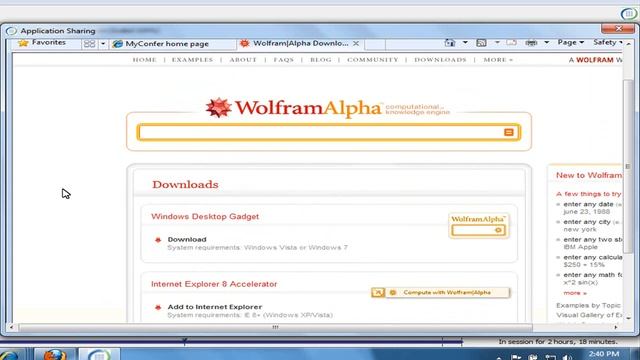Screen dimensions: 640x360
Task: Click the horizontal scrollbar thumb
Action: click(x=275, y=327)
